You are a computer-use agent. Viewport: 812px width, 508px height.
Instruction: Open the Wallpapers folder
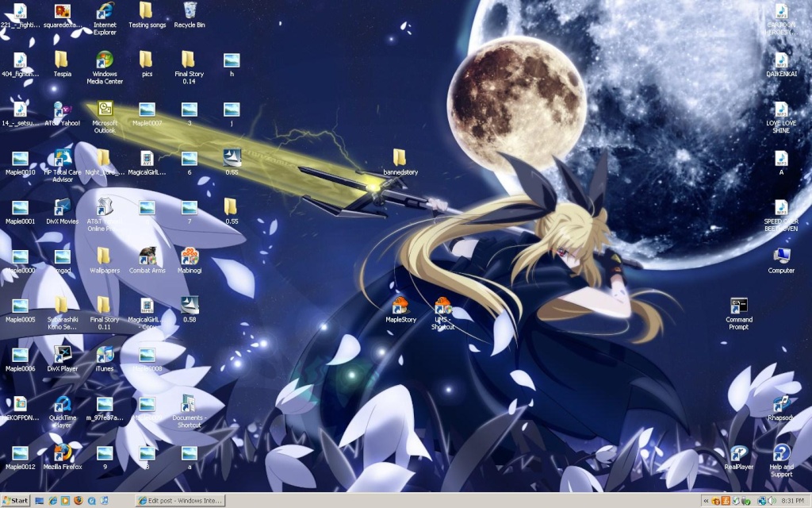105,260
